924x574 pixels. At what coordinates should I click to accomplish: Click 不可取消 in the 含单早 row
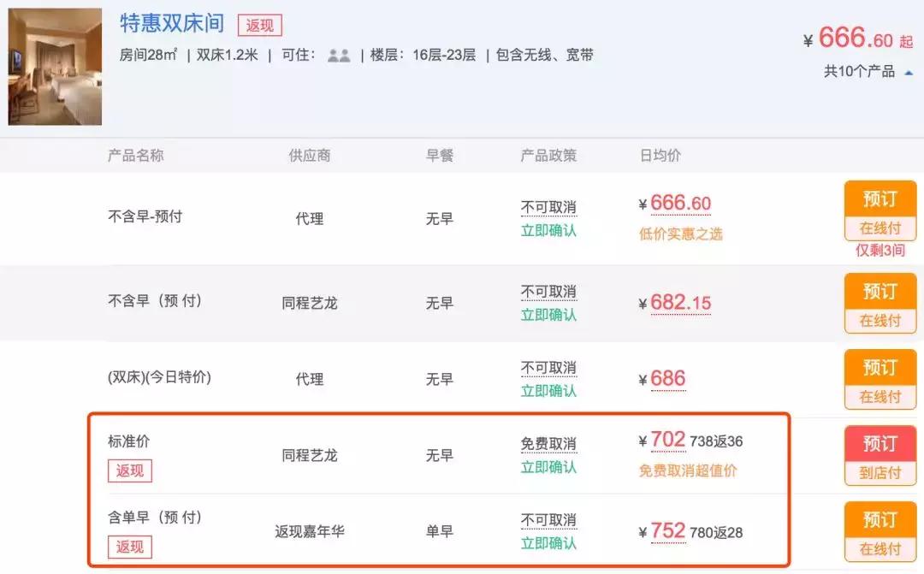click(x=548, y=518)
